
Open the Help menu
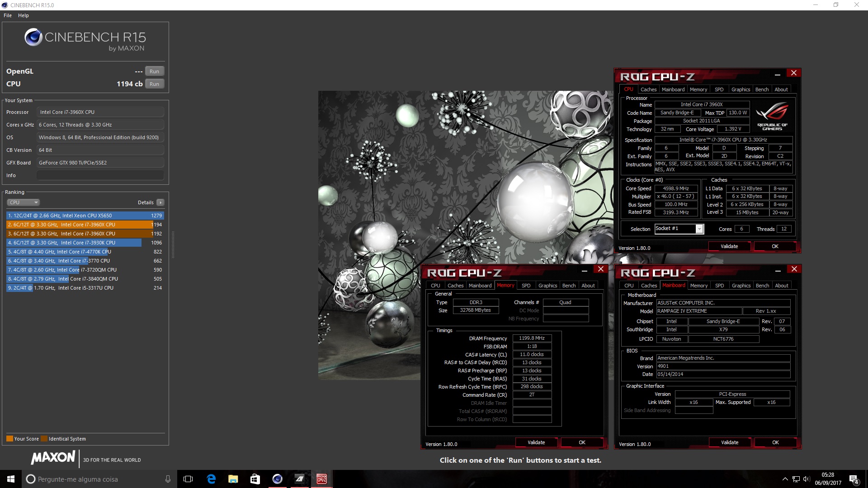[x=24, y=15]
